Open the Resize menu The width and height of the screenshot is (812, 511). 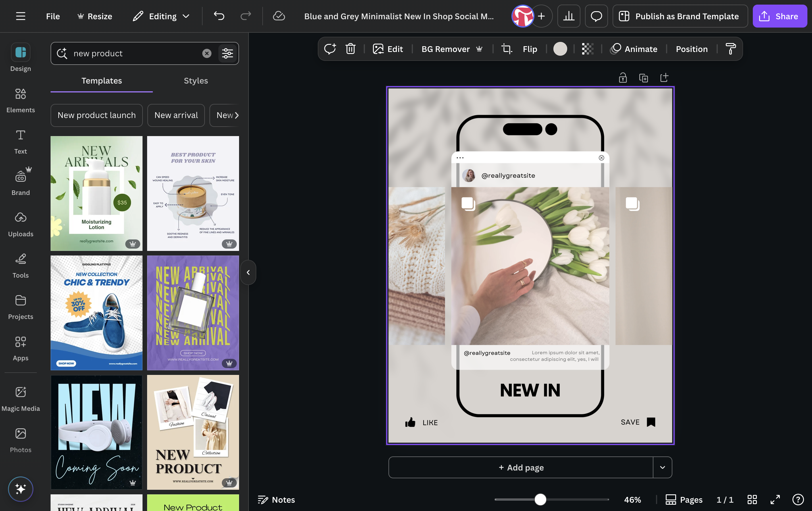[95, 16]
